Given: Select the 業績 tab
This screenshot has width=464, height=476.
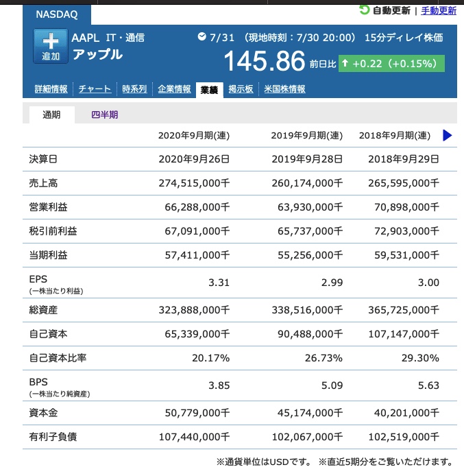Looking at the screenshot, I should pos(210,90).
